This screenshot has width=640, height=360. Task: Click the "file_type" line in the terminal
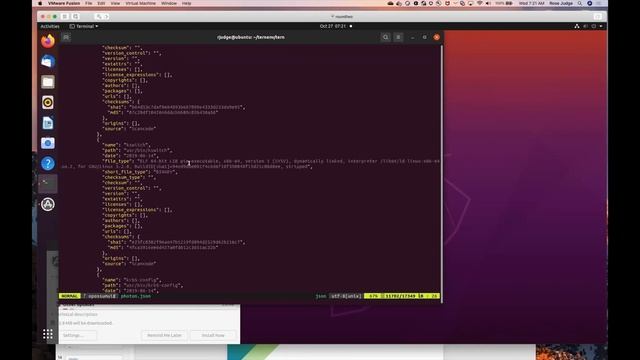click(250, 164)
